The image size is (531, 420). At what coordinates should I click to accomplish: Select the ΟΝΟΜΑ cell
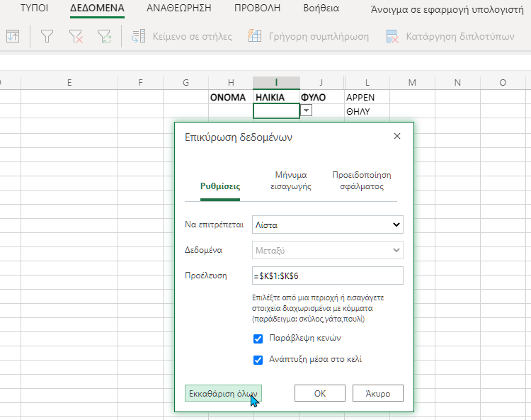(x=231, y=97)
